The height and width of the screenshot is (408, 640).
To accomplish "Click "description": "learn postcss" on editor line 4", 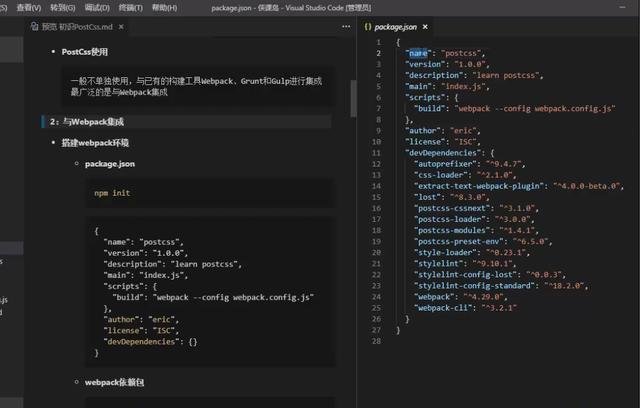I will pyautogui.click(x=474, y=75).
